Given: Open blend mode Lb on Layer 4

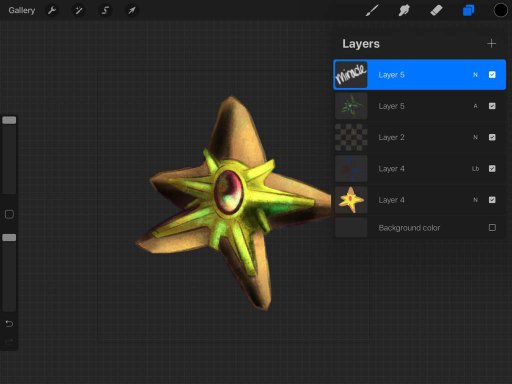Looking at the screenshot, I should coord(475,169).
